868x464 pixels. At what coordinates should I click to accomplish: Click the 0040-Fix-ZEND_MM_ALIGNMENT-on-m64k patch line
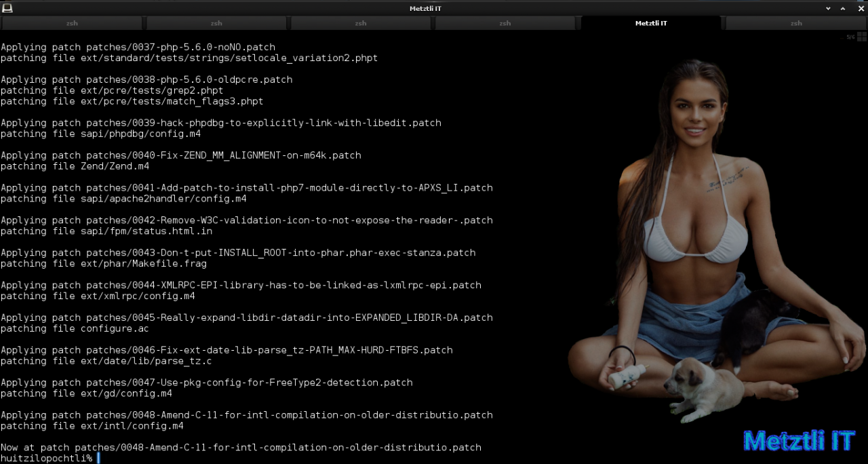coord(181,156)
